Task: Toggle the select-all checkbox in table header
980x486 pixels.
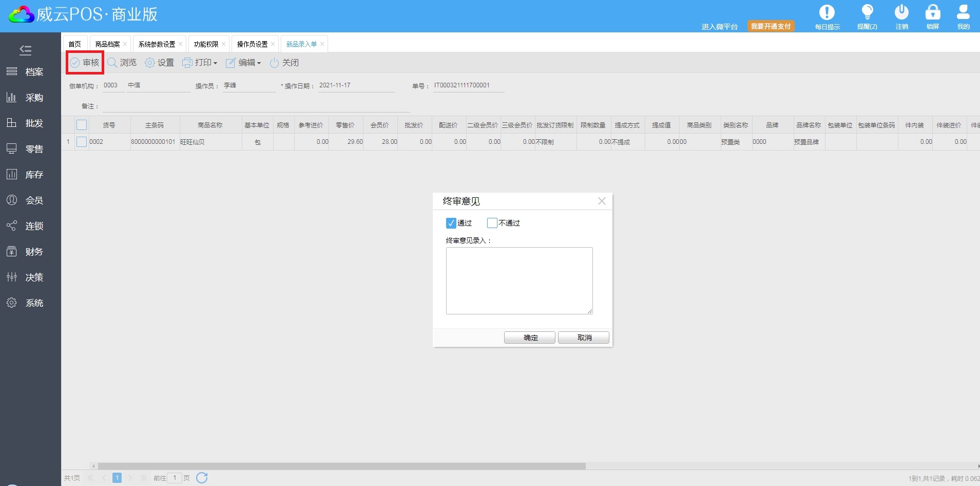Action: coord(82,125)
